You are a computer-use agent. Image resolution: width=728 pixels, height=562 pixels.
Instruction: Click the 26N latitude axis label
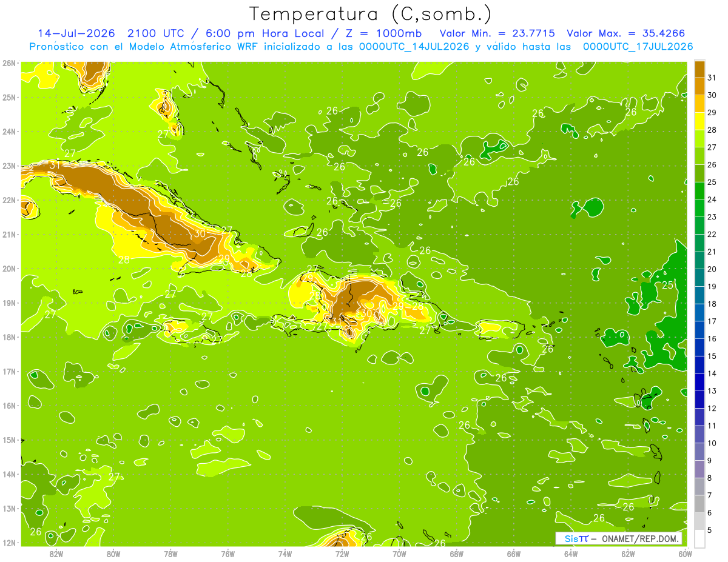click(9, 63)
